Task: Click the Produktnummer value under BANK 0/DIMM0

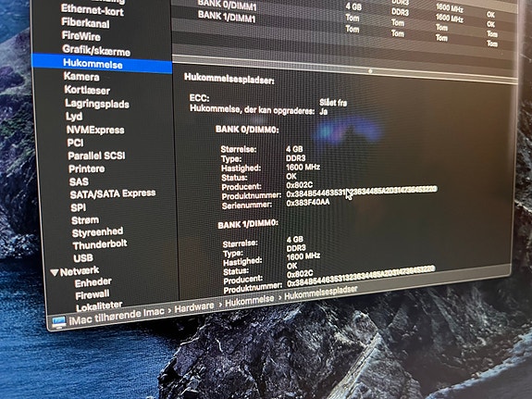Action: (x=362, y=192)
